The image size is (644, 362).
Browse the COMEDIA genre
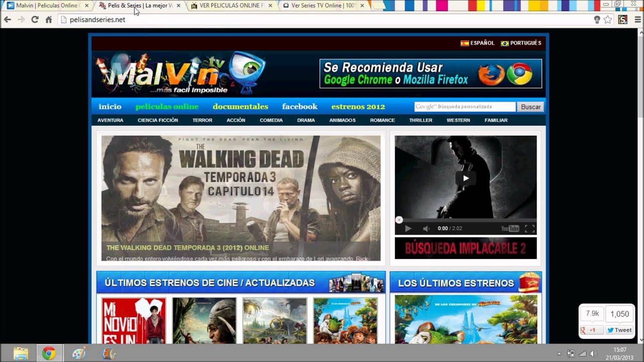click(271, 120)
